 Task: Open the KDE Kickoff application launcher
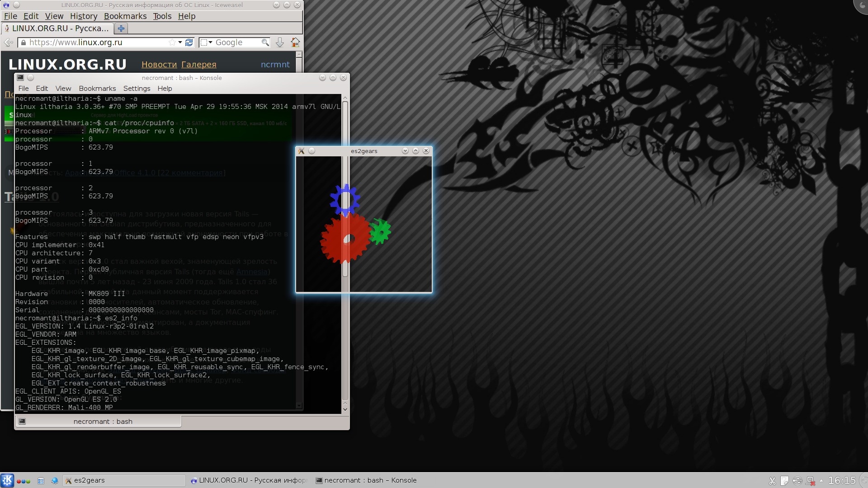[7, 480]
